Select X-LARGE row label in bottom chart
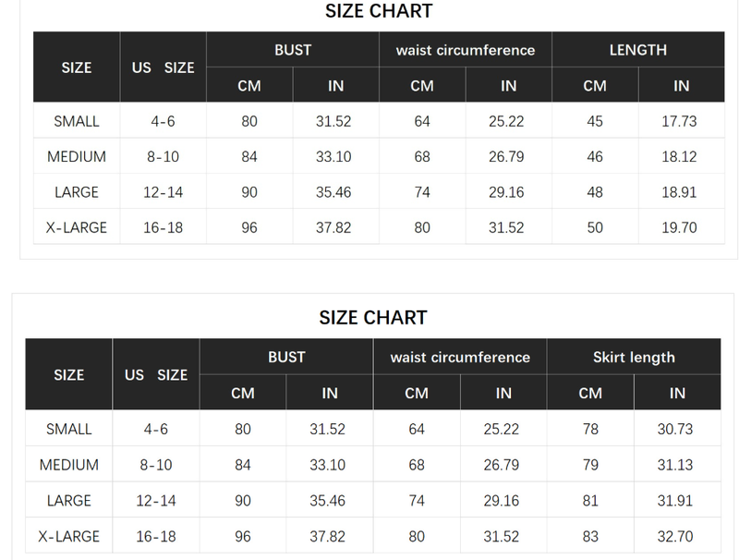 click(x=69, y=536)
